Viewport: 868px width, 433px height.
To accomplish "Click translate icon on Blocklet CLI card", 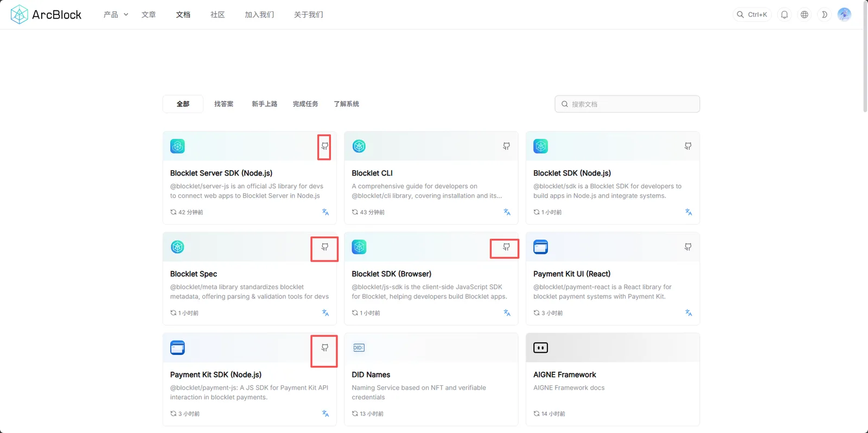I will tap(507, 212).
